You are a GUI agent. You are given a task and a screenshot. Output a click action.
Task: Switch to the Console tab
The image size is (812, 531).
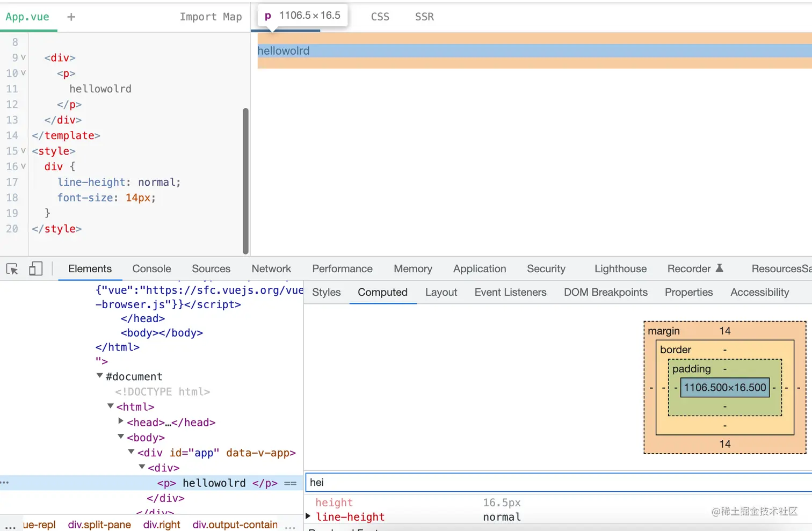(x=151, y=268)
